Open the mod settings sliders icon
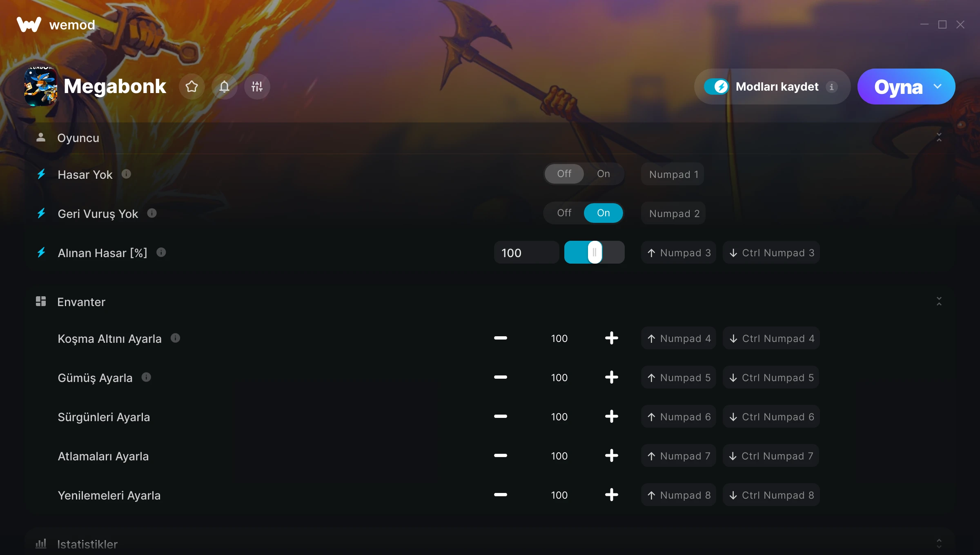This screenshot has height=555, width=980. [257, 87]
